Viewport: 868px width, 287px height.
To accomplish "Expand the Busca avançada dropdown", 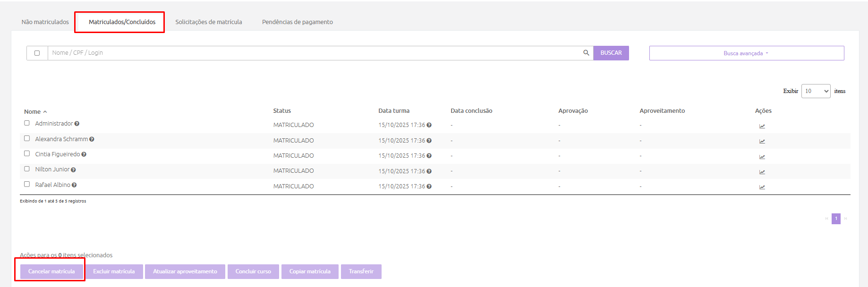I will (746, 53).
